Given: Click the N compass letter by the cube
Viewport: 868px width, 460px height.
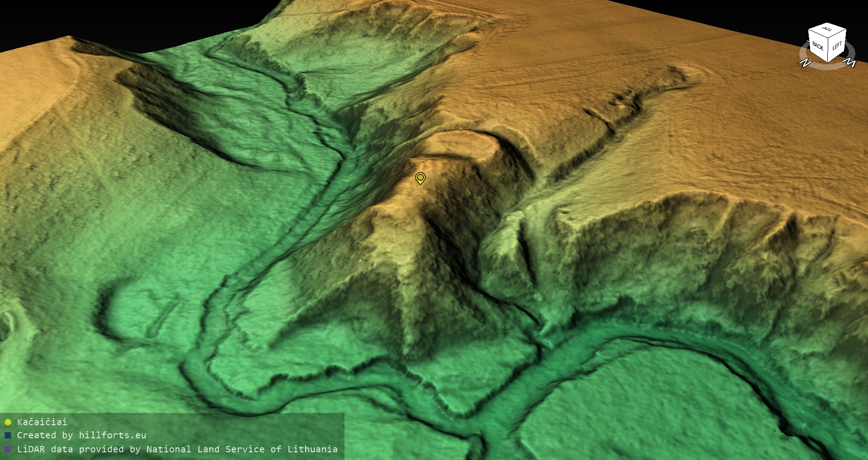Looking at the screenshot, I should pyautogui.click(x=805, y=63).
